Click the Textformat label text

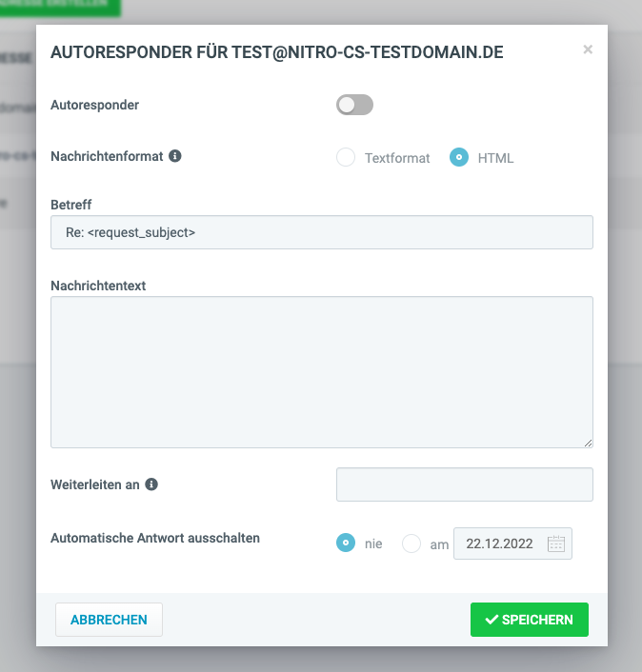(x=397, y=158)
